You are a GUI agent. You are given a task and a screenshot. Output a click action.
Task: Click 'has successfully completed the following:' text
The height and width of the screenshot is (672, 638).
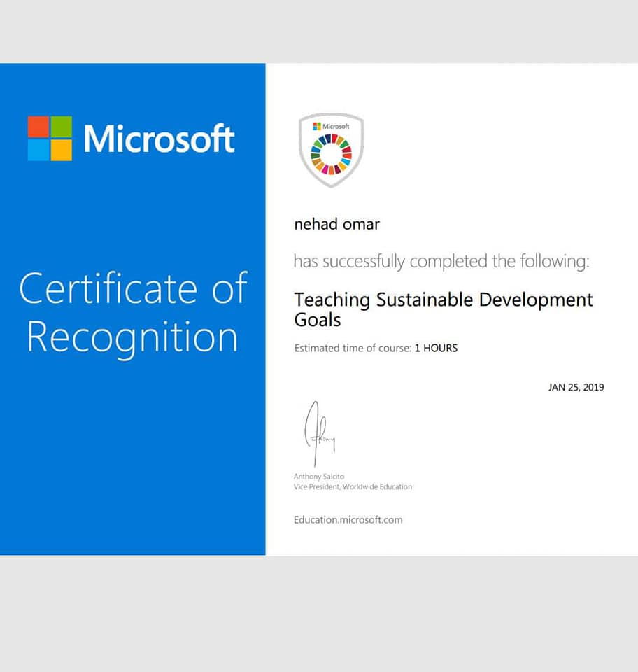(441, 261)
